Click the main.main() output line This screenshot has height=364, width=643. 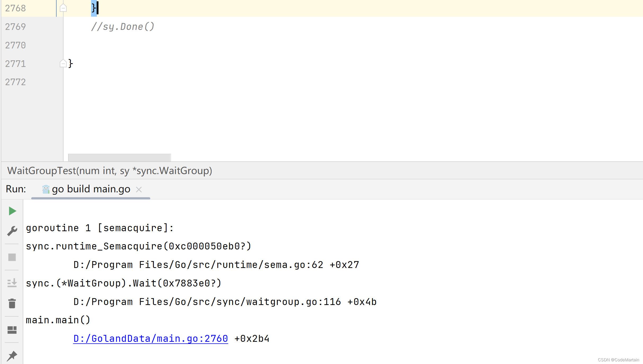58,320
